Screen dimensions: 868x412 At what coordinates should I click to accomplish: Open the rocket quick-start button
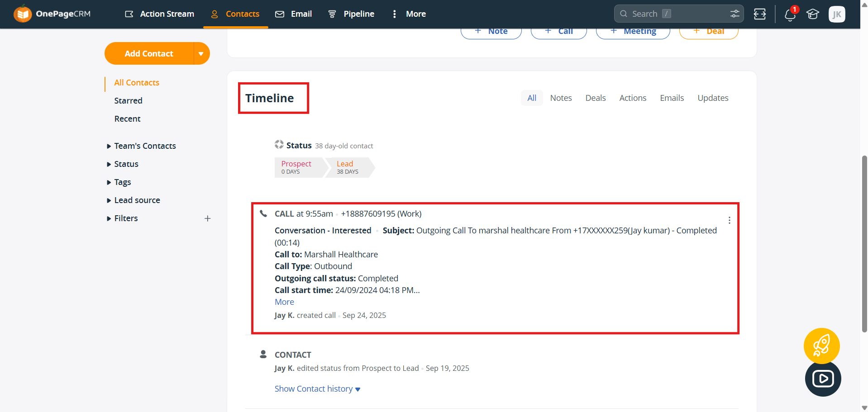[821, 346]
